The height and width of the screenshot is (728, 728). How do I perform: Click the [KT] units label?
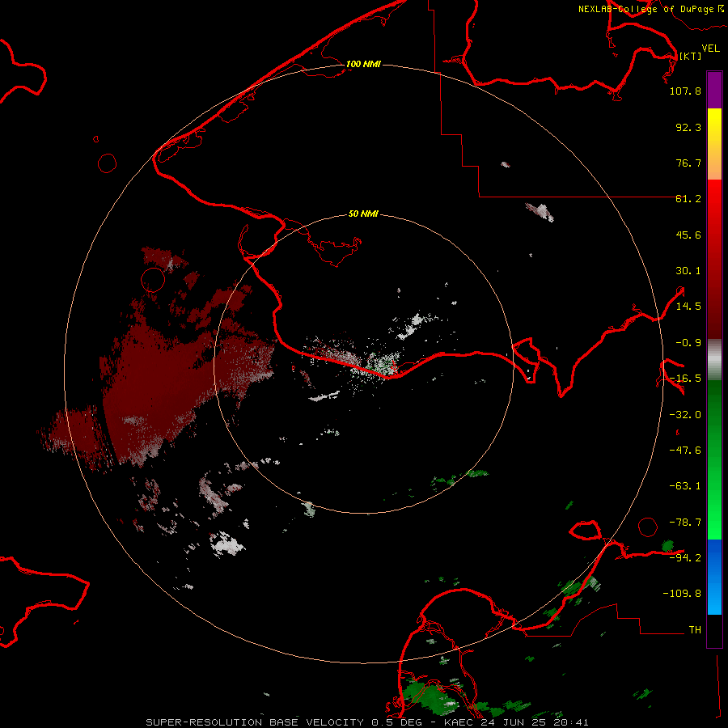click(x=690, y=56)
